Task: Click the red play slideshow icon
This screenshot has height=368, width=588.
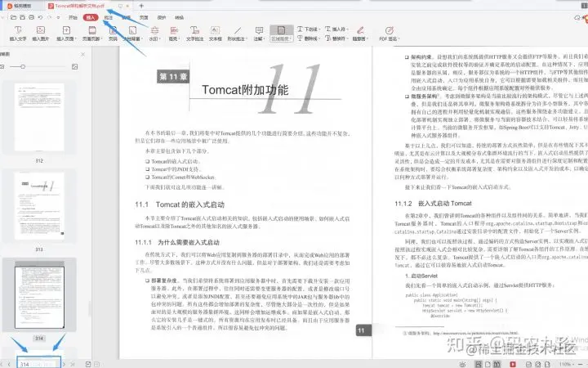Action: click(513, 364)
